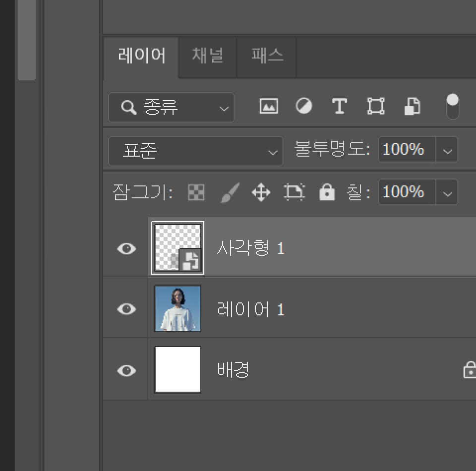The height and width of the screenshot is (471, 476).
Task: Select the 레이어 1 photo thumbnail
Action: (178, 309)
